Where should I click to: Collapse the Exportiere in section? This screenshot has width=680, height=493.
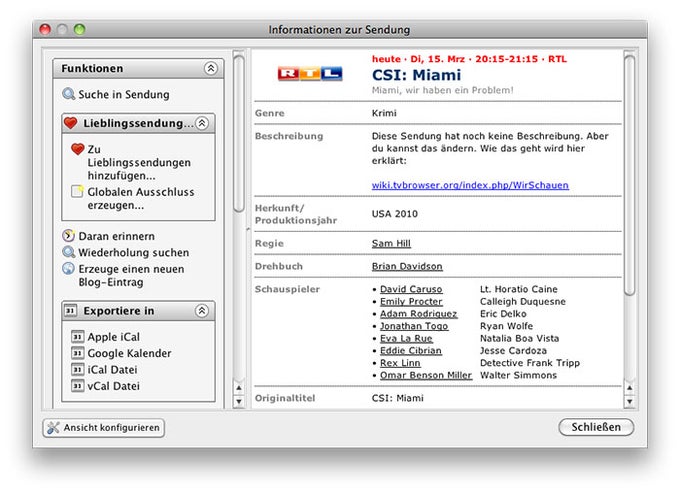[x=202, y=310]
